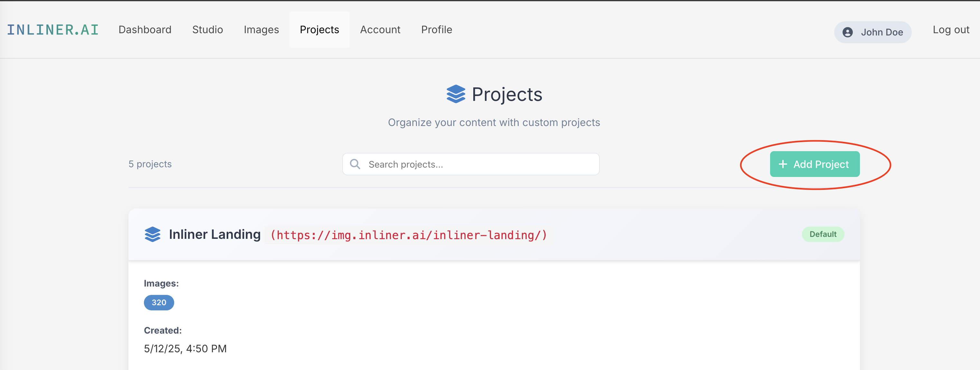Click the img.inliner.ai/inliner-landing URL
The image size is (980, 370).
[408, 235]
